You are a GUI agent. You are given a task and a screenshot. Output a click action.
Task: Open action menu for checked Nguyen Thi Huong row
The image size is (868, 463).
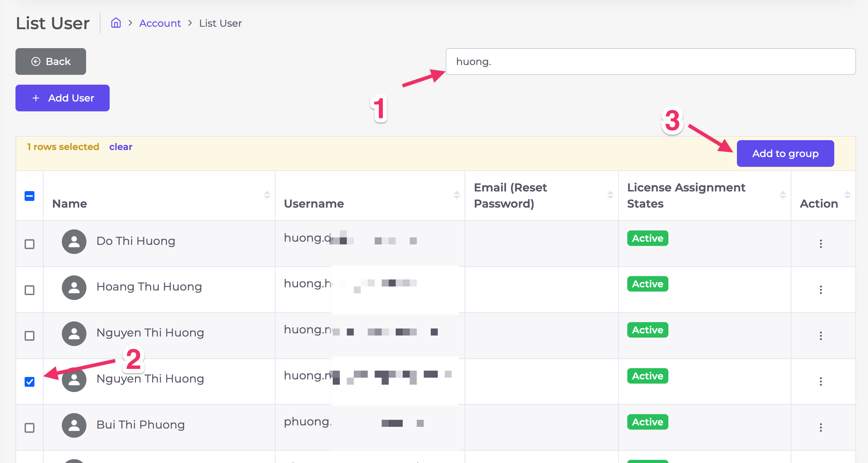pyautogui.click(x=821, y=382)
